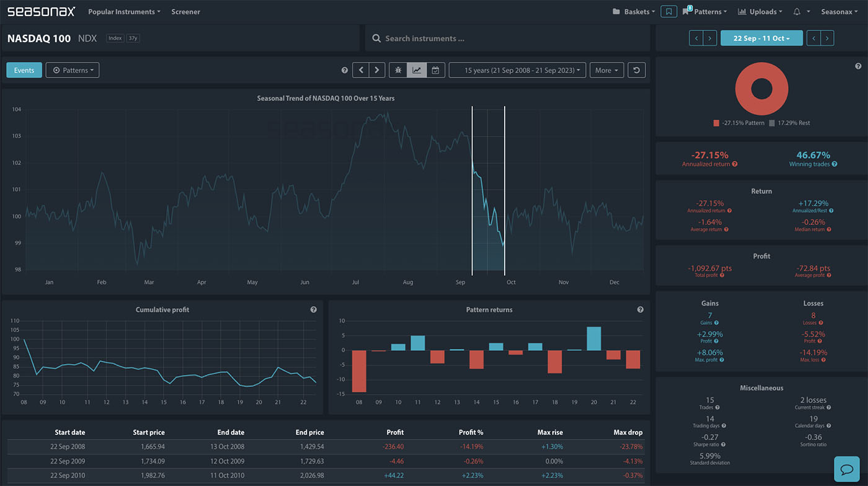
Task: Open the 22 Sep - 11 Oct dropdown
Action: coord(761,38)
